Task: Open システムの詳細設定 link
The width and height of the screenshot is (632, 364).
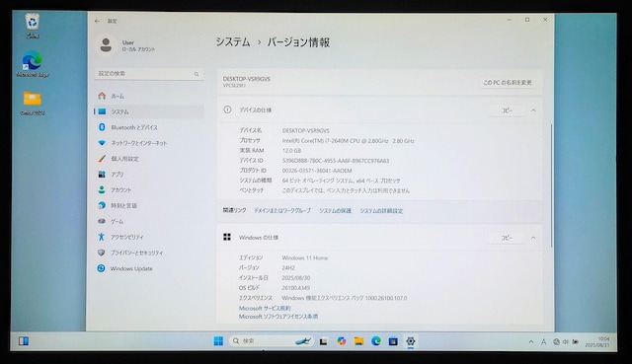Action: 381,210
